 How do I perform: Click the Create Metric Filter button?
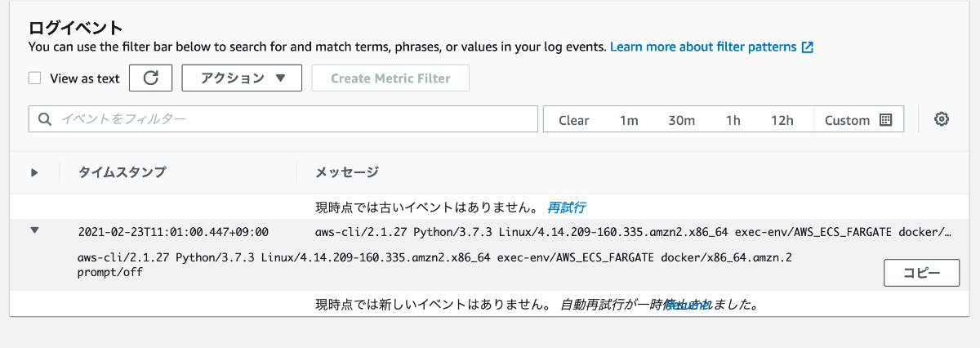click(390, 78)
